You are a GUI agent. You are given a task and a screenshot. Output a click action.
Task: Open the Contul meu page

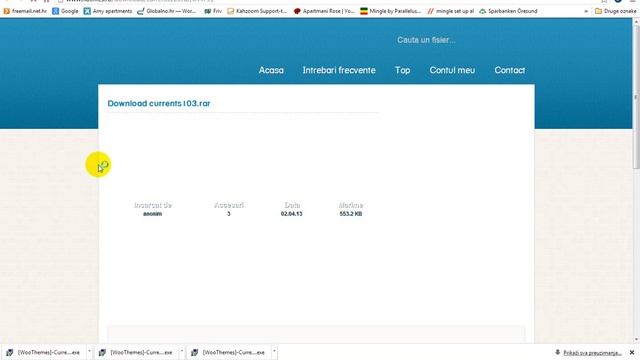coord(452,70)
